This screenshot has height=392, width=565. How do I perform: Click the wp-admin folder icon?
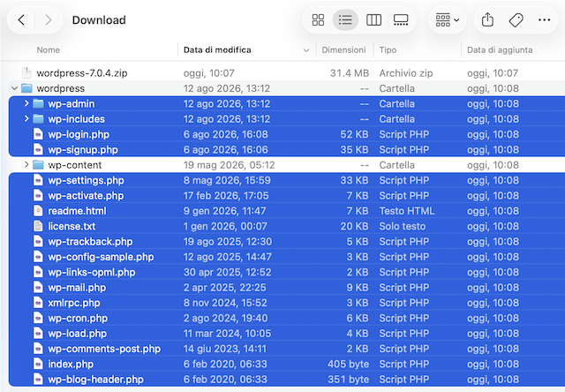(38, 104)
